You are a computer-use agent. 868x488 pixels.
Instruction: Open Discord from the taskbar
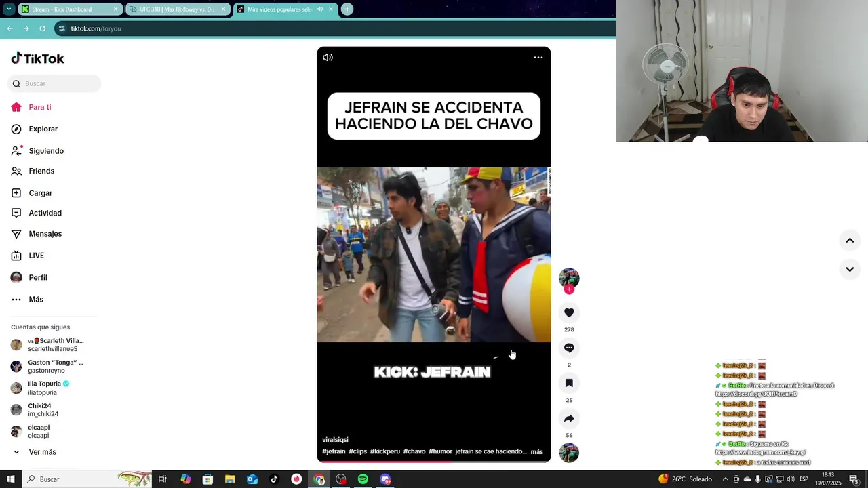(x=385, y=479)
